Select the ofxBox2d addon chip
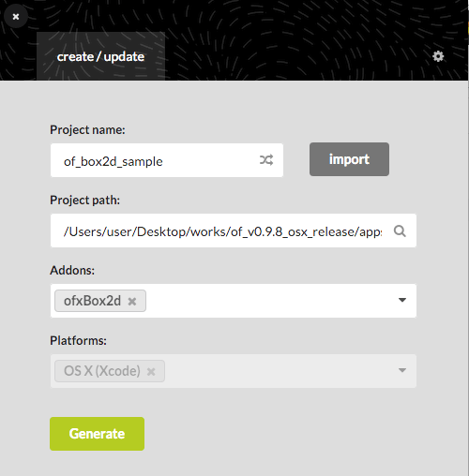Viewport: 469px width, 476px height. tap(93, 301)
